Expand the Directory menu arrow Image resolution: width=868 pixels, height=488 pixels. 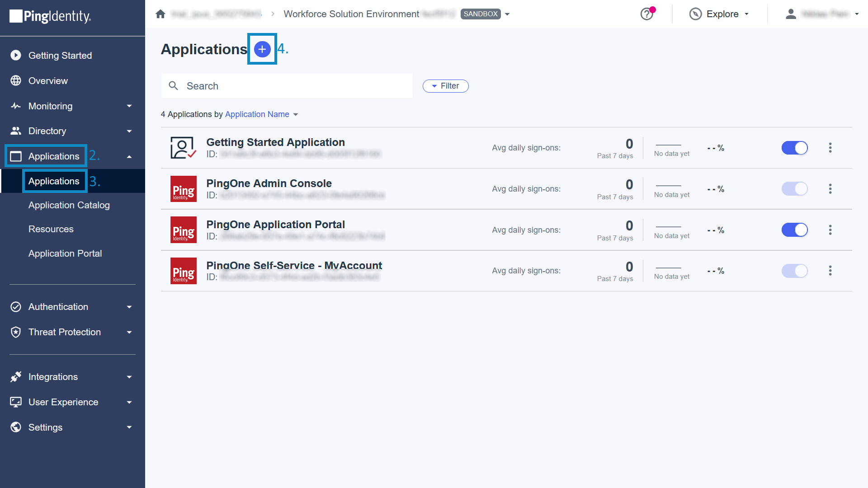(x=129, y=131)
